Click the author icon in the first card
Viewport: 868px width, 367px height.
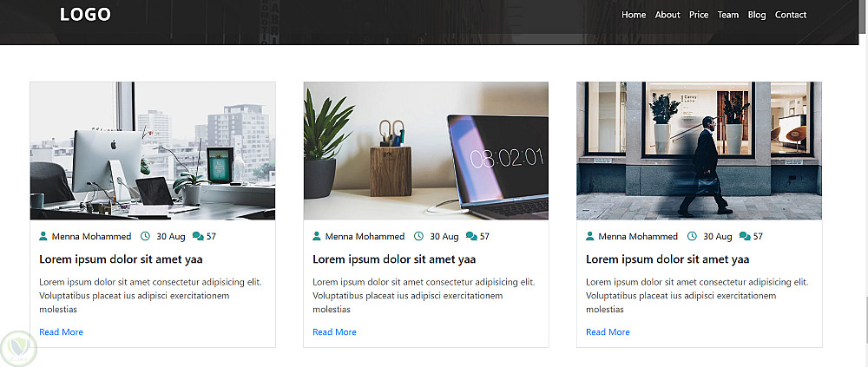[x=43, y=236]
